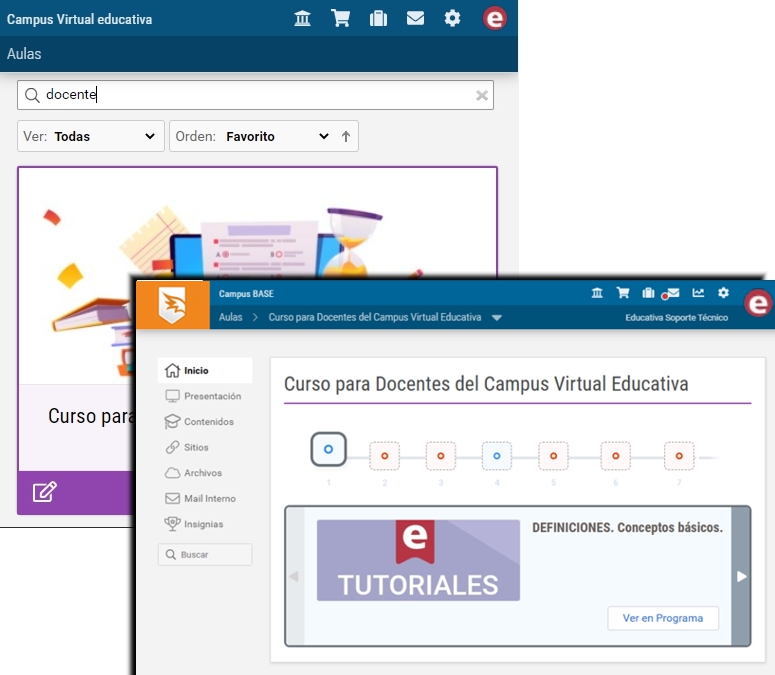This screenshot has height=675, width=775.
Task: Toggle the sort direction arrow next to Favorito
Action: 346,137
